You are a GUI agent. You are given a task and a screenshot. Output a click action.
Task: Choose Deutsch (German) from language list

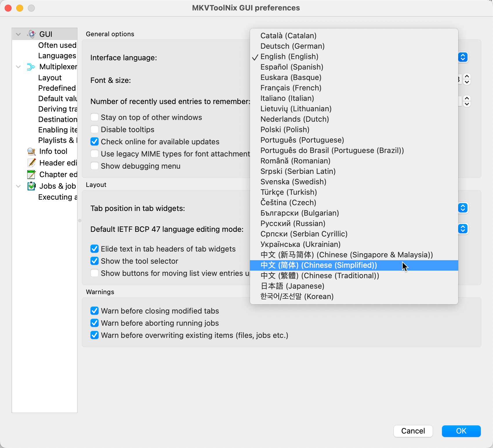(x=292, y=46)
